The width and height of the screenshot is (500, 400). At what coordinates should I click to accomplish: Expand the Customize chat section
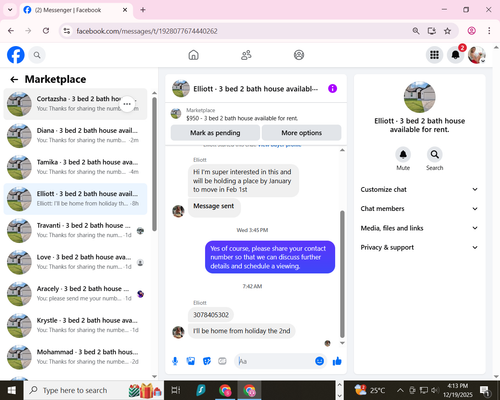419,189
